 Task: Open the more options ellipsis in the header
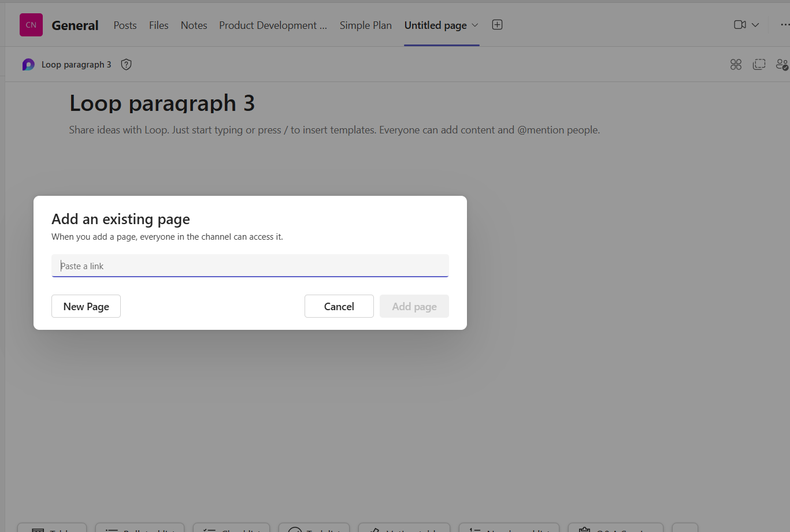pos(785,25)
